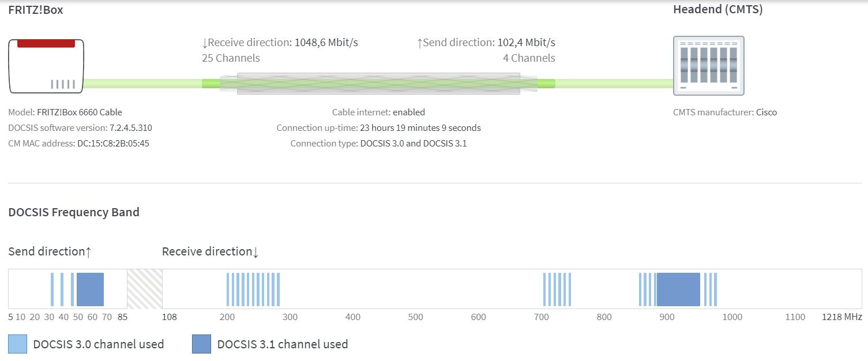Click the Headend CMTS server icon
Viewport: 868px width, 361px height.
pos(708,66)
